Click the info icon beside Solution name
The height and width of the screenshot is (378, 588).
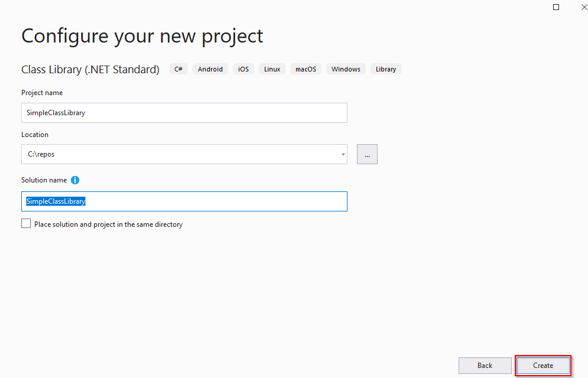pos(74,180)
